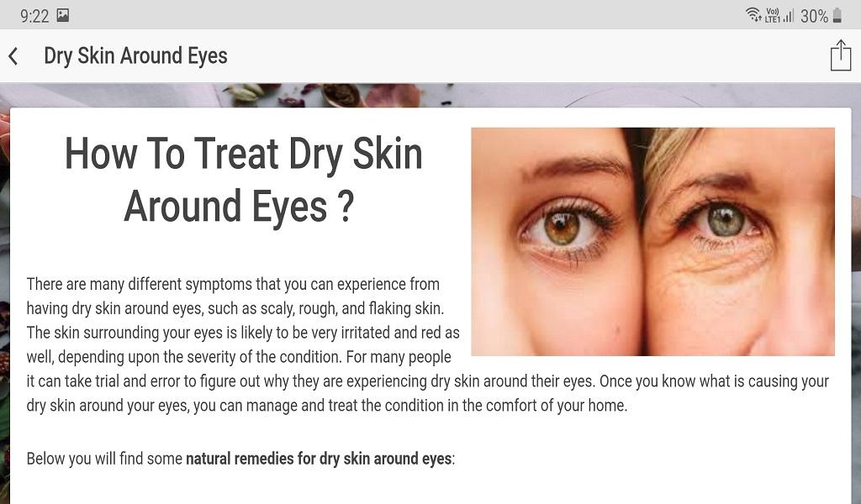Viewport: 861px width, 504px height.
Task: Tap the battery icon in status bar
Action: [837, 15]
